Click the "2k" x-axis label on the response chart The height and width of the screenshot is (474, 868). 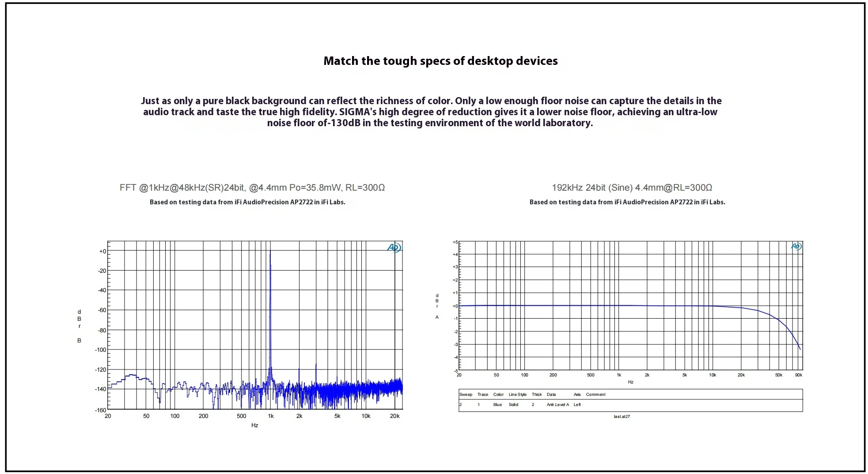[647, 375]
